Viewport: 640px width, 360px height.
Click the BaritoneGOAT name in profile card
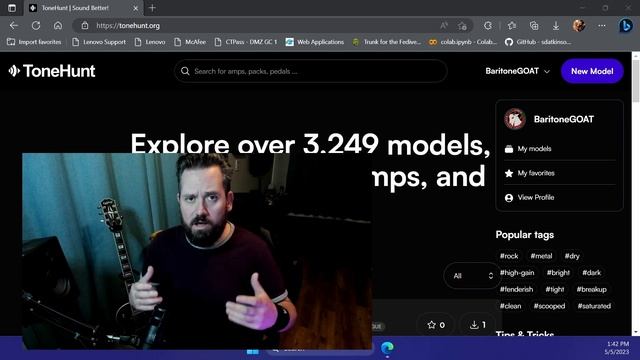pos(564,119)
